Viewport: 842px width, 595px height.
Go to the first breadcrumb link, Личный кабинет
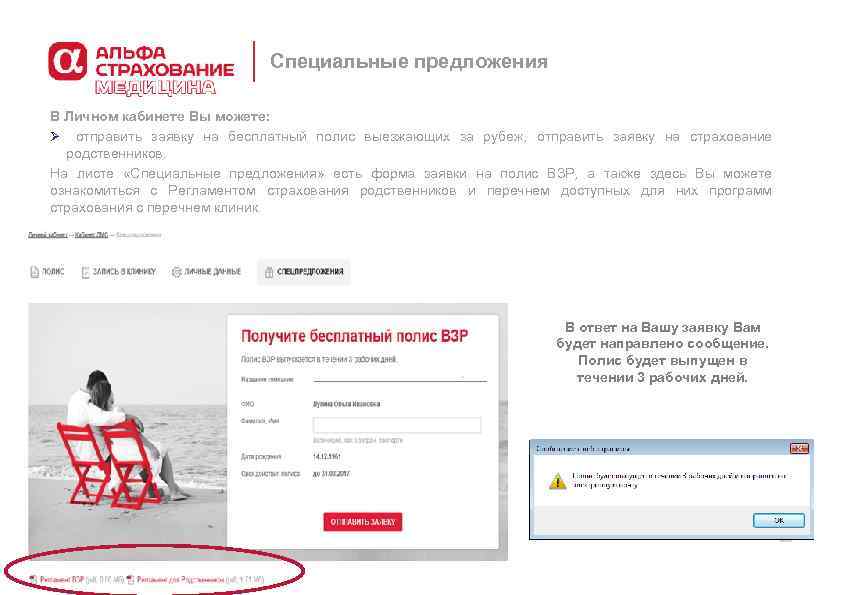(48, 235)
